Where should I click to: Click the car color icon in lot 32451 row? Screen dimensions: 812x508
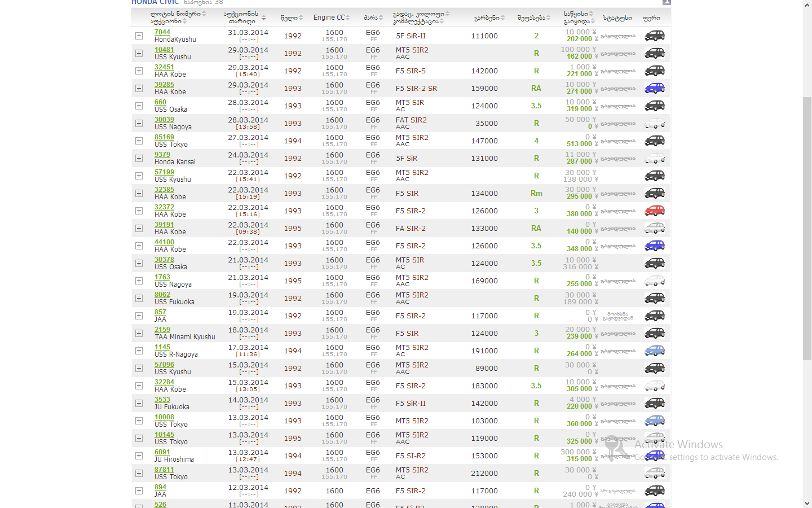[655, 71]
